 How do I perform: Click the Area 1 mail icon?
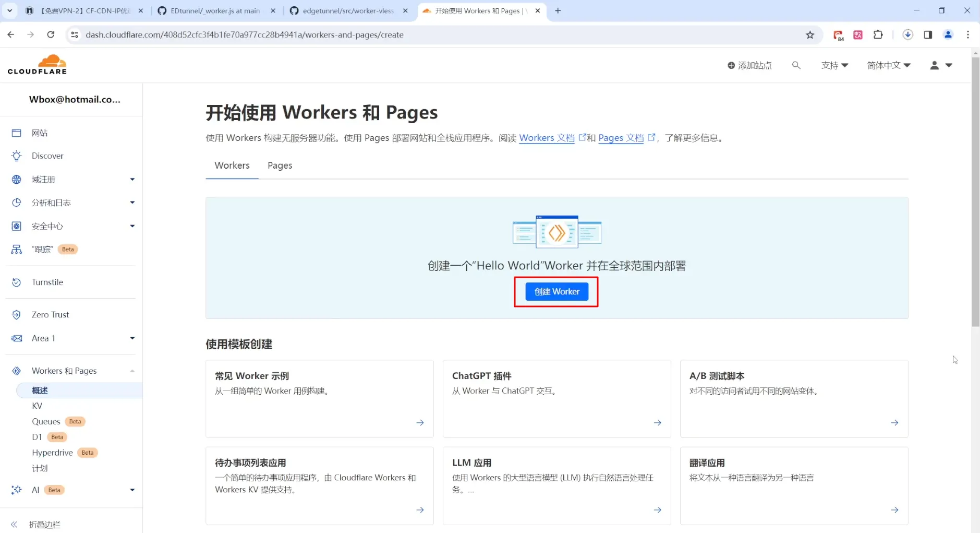pyautogui.click(x=17, y=338)
